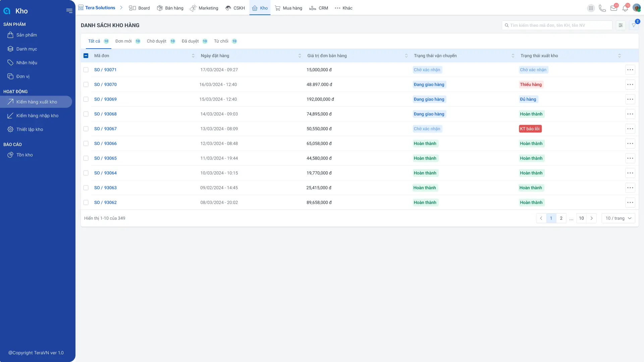644x362 pixels.
Task: Open actions menu for order SO / 93071
Action: coord(630,70)
